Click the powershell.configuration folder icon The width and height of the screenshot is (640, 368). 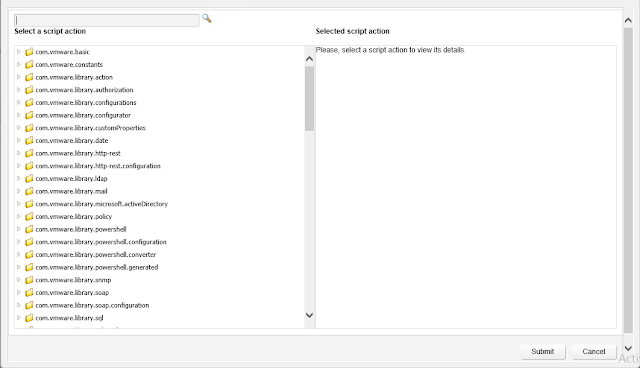29,242
